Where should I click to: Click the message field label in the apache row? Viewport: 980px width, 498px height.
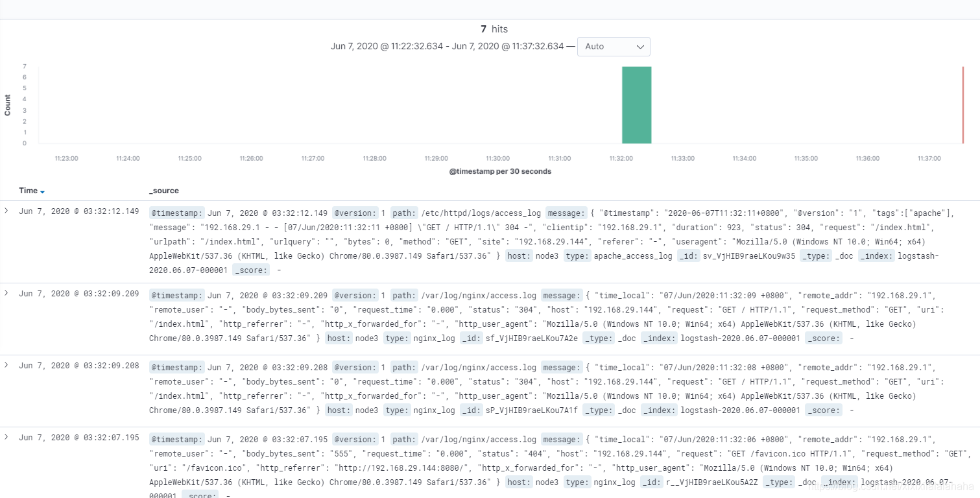[x=568, y=213]
